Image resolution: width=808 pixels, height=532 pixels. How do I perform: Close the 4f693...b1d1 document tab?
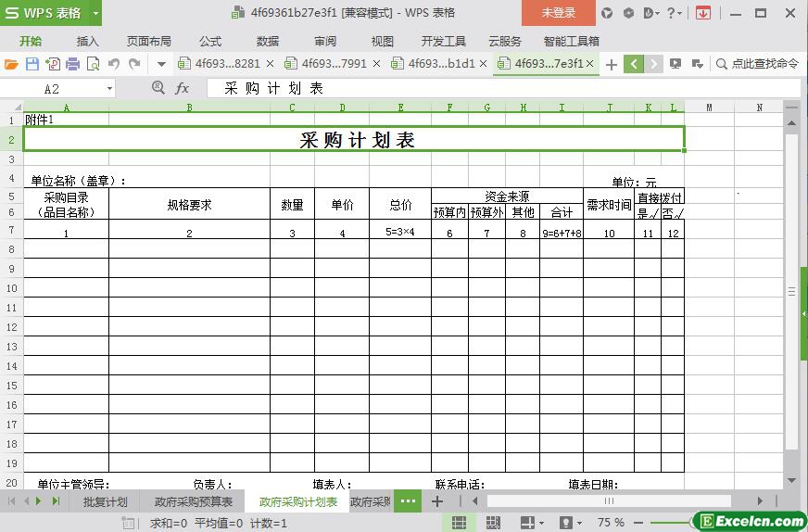point(484,63)
